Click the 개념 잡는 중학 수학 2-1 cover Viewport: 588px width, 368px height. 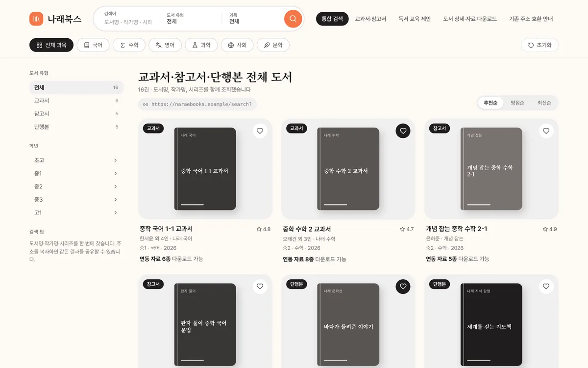(x=491, y=169)
